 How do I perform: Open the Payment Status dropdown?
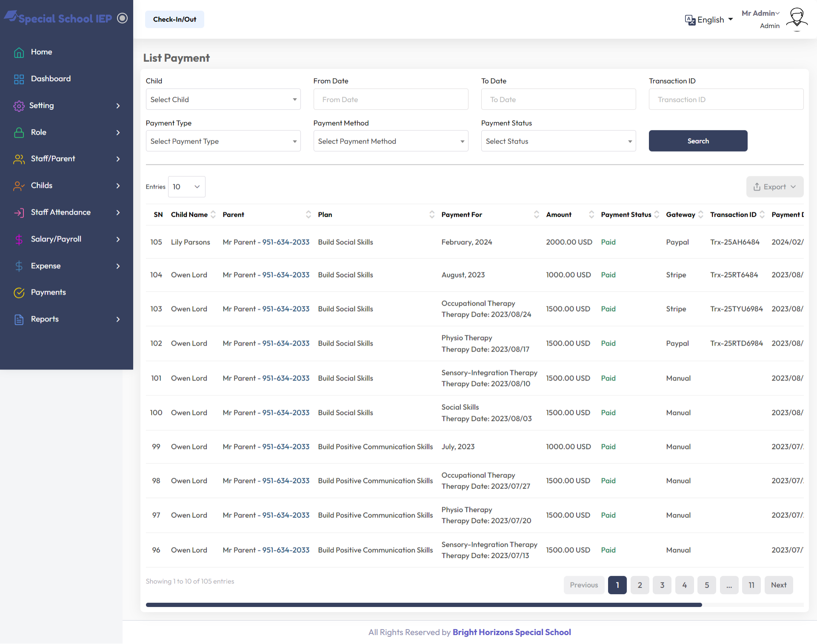558,141
